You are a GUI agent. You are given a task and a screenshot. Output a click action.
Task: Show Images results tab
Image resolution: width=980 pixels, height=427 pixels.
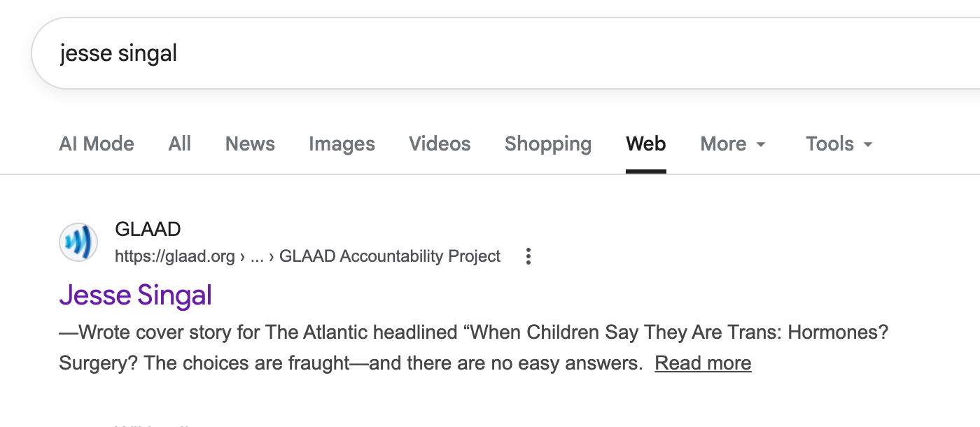click(342, 144)
